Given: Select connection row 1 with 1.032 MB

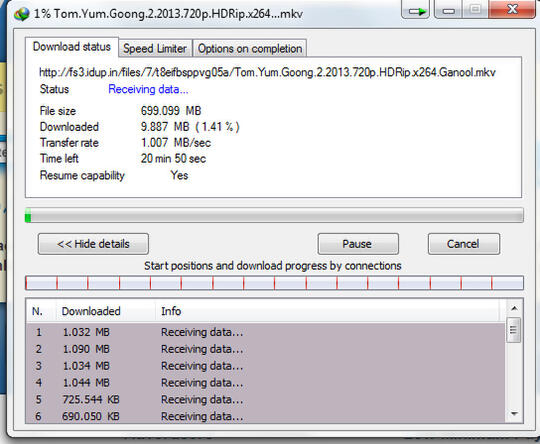Looking at the screenshot, I should (266, 332).
